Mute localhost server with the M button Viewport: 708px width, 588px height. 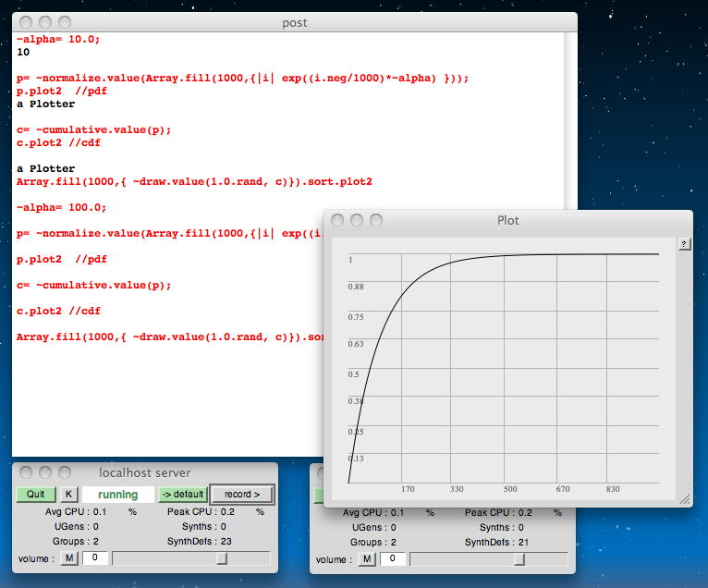point(69,558)
